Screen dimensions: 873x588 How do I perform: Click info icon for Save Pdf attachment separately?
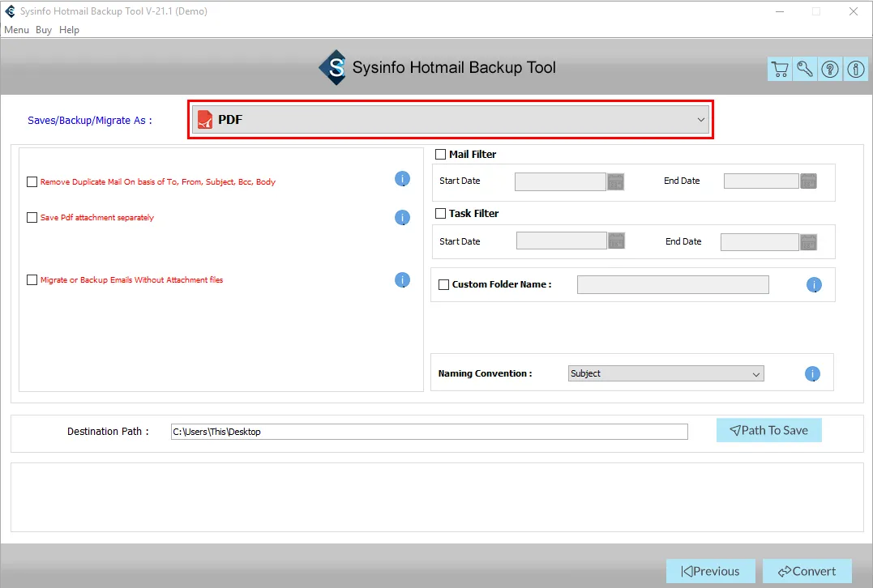click(403, 218)
